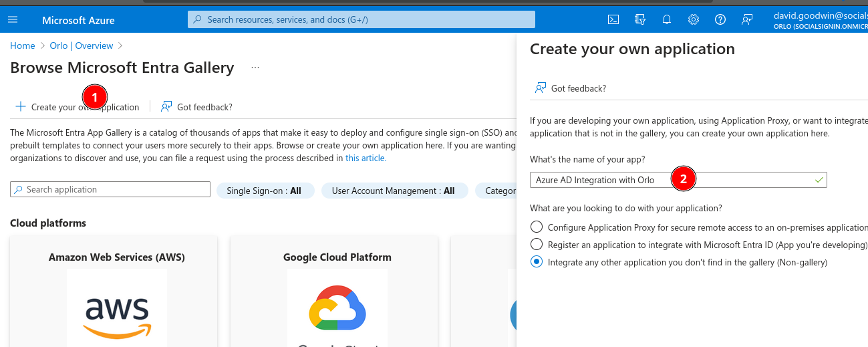This screenshot has height=347, width=868.
Task: Expand the ellipsis menu beside gallery title
Action: (x=255, y=68)
